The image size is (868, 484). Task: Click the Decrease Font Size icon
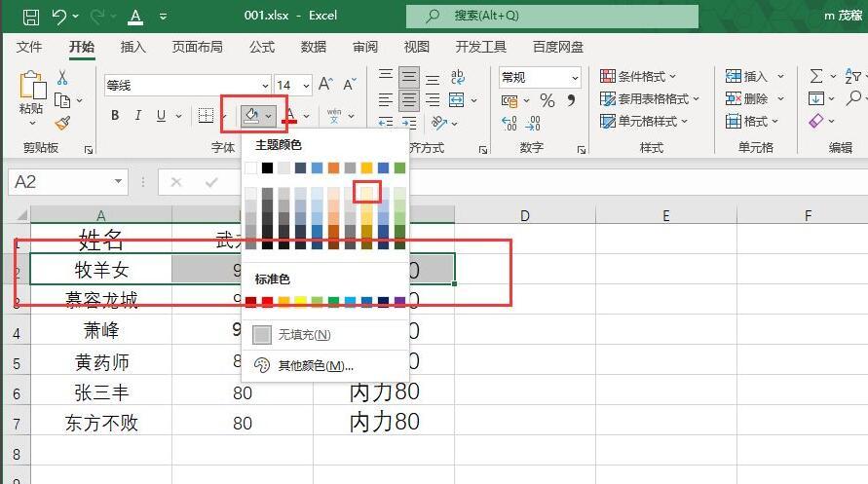click(350, 84)
